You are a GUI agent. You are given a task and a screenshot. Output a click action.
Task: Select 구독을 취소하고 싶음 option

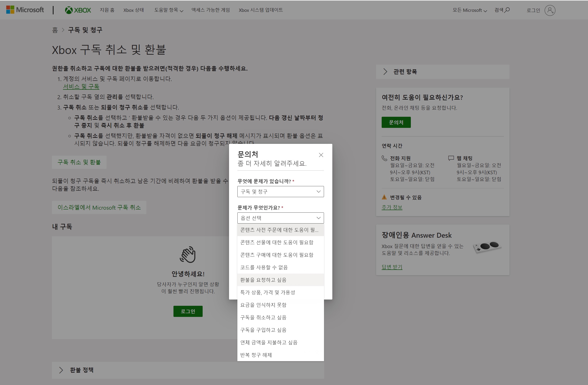point(280,317)
